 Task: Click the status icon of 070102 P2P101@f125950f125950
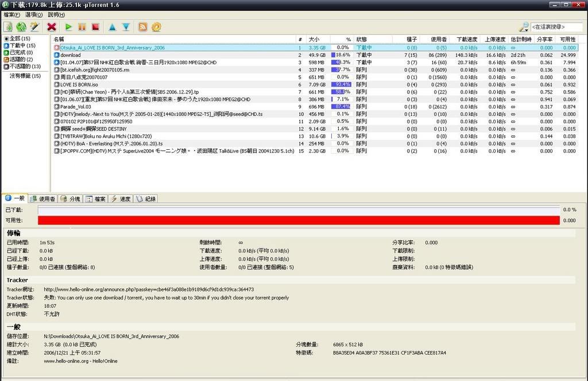pos(57,122)
